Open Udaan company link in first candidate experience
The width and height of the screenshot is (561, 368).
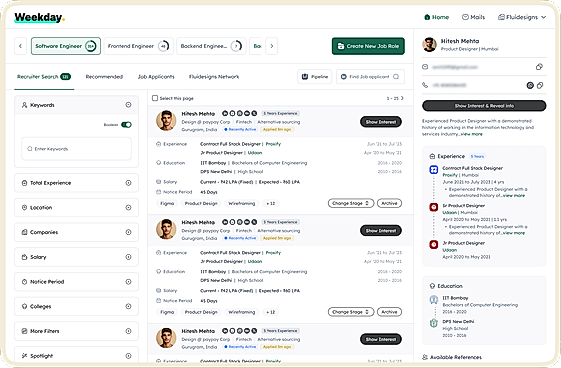(255, 153)
